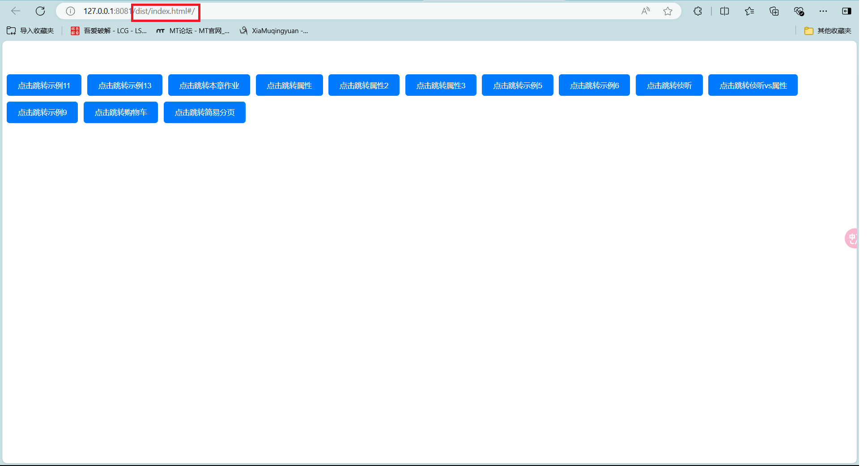Click the 点击跳转简易分页 button
This screenshot has height=466, width=868.
click(x=204, y=112)
